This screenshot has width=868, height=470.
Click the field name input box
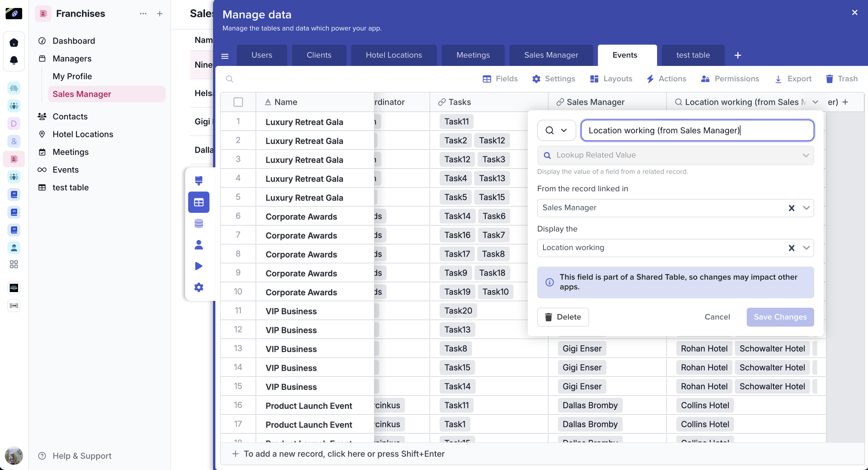(697, 130)
